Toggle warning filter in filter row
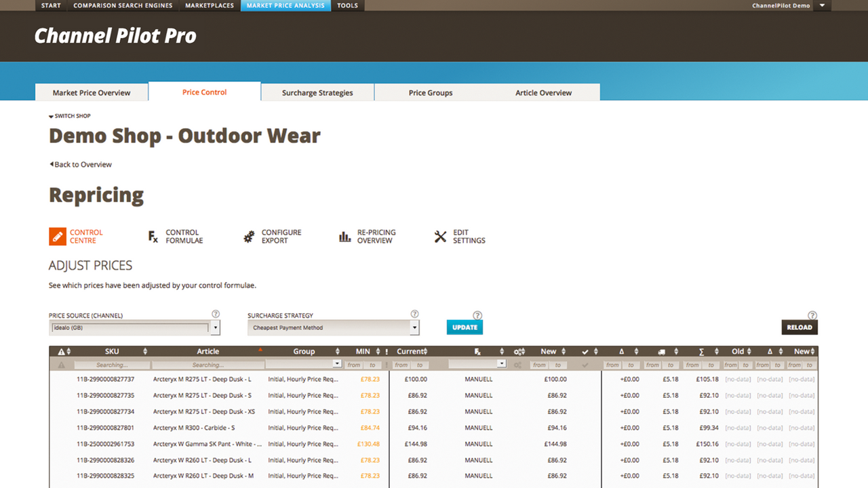The width and height of the screenshot is (868, 488). (x=62, y=365)
